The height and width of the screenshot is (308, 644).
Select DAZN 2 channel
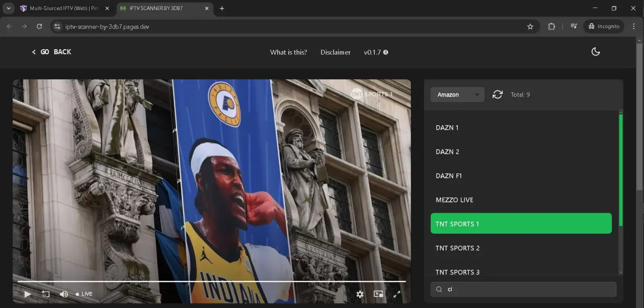[x=521, y=152]
